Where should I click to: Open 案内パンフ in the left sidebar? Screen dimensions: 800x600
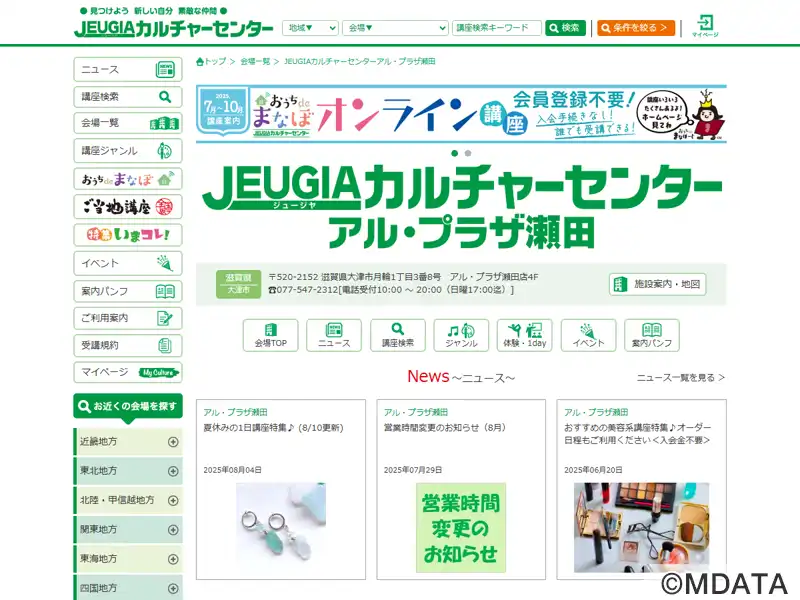coord(128,291)
